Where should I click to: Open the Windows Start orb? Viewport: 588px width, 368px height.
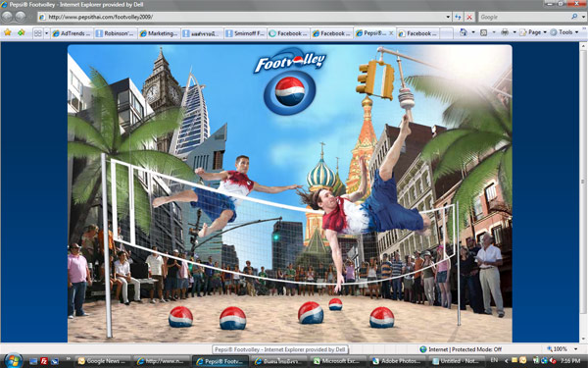pyautogui.click(x=13, y=361)
